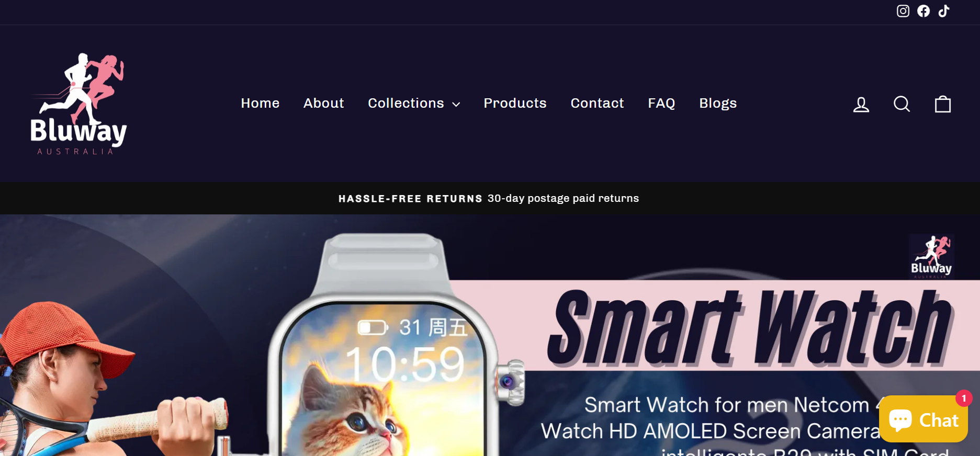The width and height of the screenshot is (980, 456).
Task: Open the Blogs page
Action: 718,103
